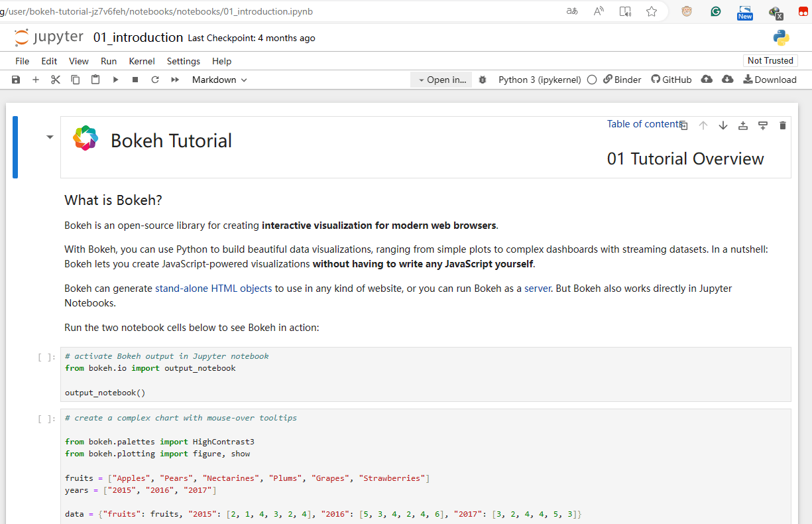The width and height of the screenshot is (812, 524).
Task: Open the Binder link
Action: click(x=622, y=80)
